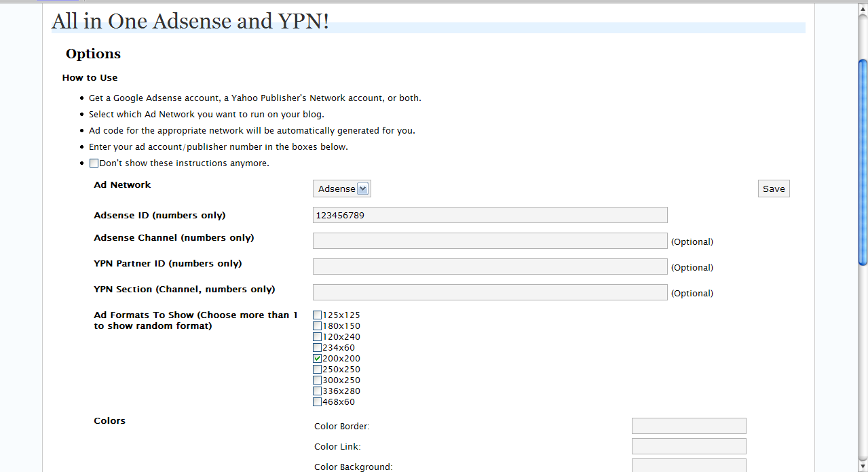Click the Color Link input box

[x=688, y=446]
